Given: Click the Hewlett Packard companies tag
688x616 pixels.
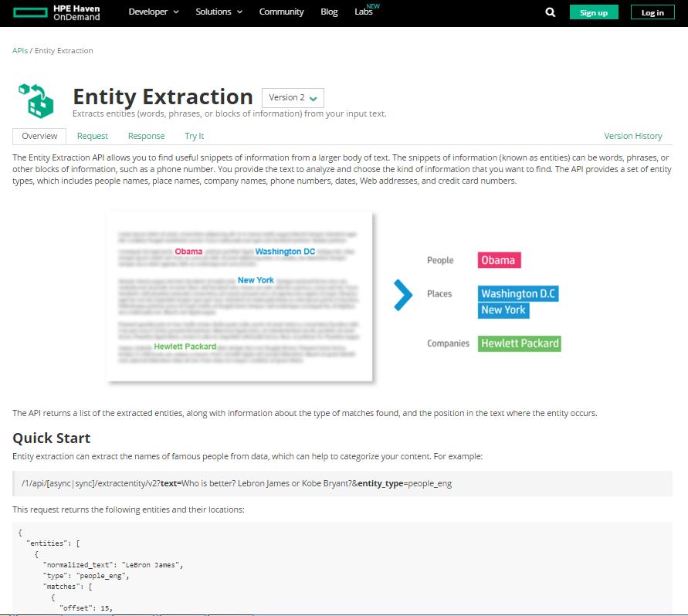Looking at the screenshot, I should pos(519,344).
